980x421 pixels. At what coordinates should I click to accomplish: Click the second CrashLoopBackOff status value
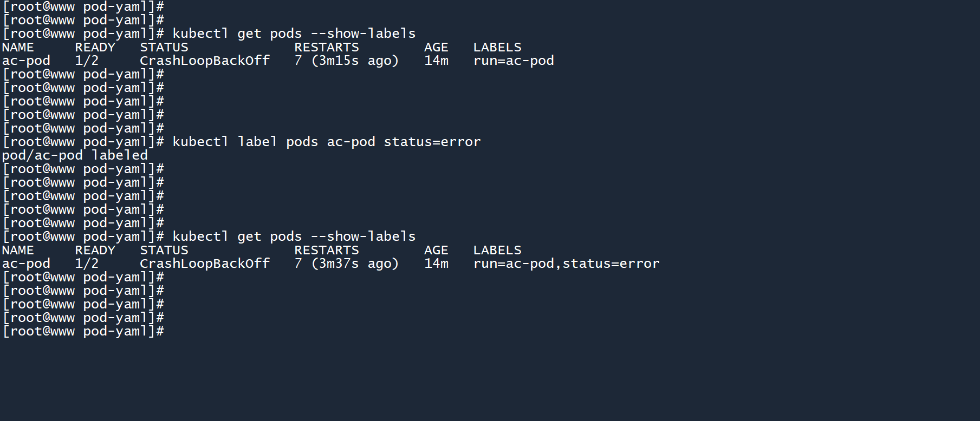click(204, 264)
